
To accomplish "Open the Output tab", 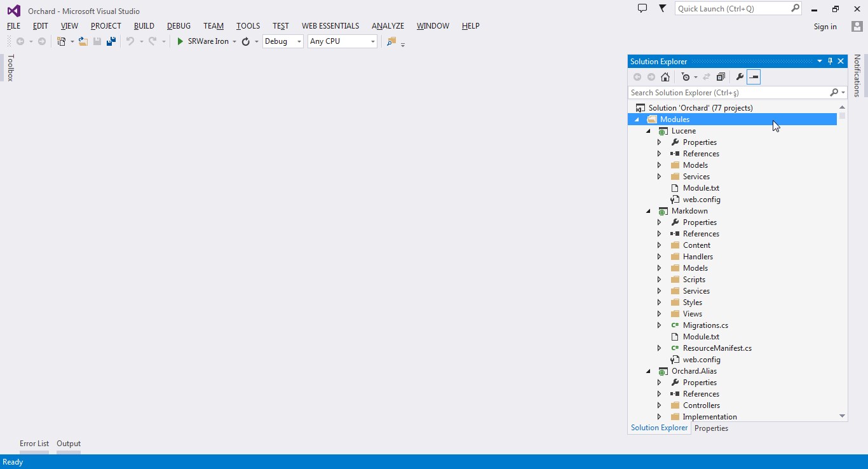I will point(69,444).
